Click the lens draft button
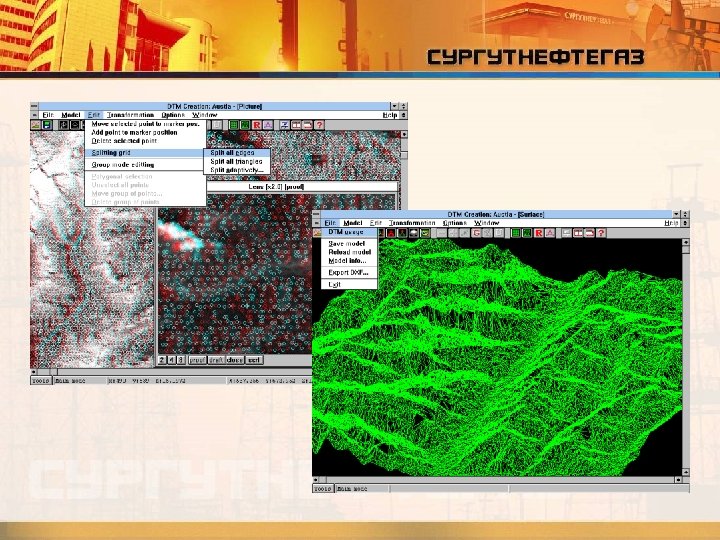Viewport: 720px width, 540px height. click(216, 360)
